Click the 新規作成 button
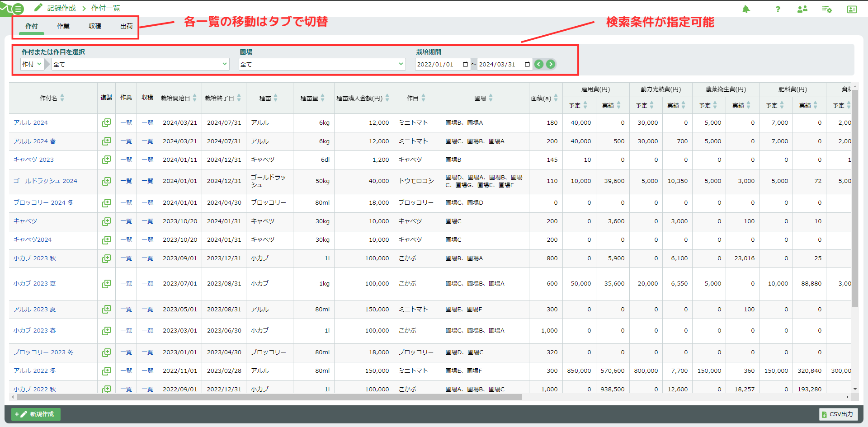This screenshot has height=427, width=868. [x=36, y=414]
